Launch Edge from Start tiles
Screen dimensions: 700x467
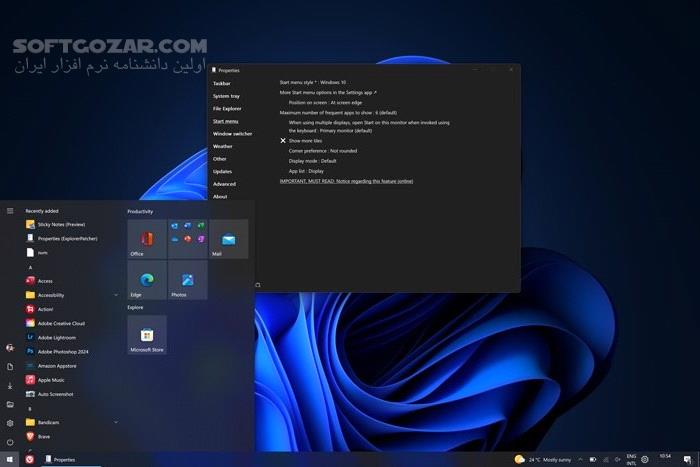(x=147, y=280)
